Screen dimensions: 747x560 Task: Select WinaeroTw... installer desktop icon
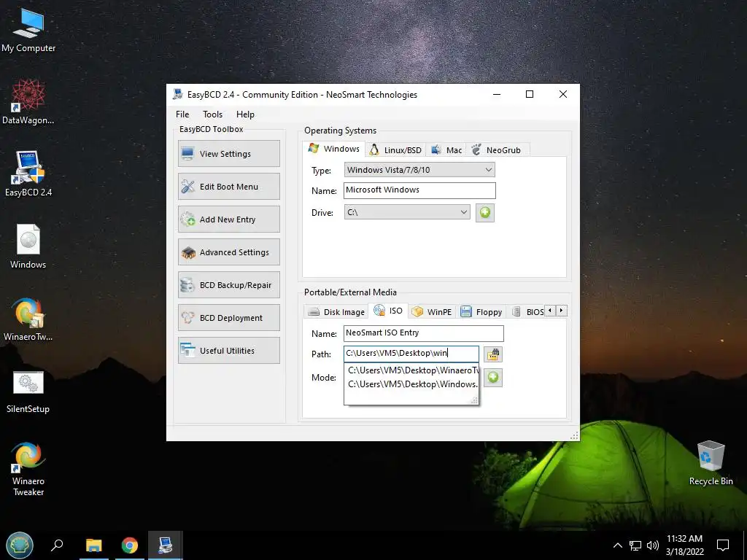pos(28,319)
